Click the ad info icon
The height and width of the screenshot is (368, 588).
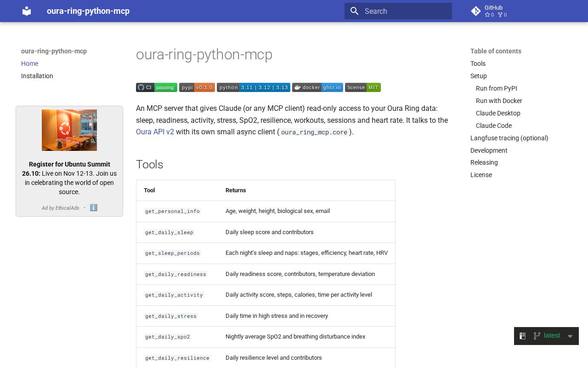tap(94, 207)
